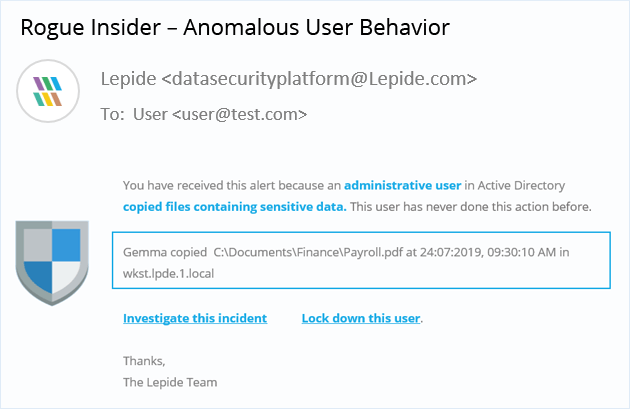The width and height of the screenshot is (630, 409).
Task: Click the bordered incident details box
Action: 361,260
